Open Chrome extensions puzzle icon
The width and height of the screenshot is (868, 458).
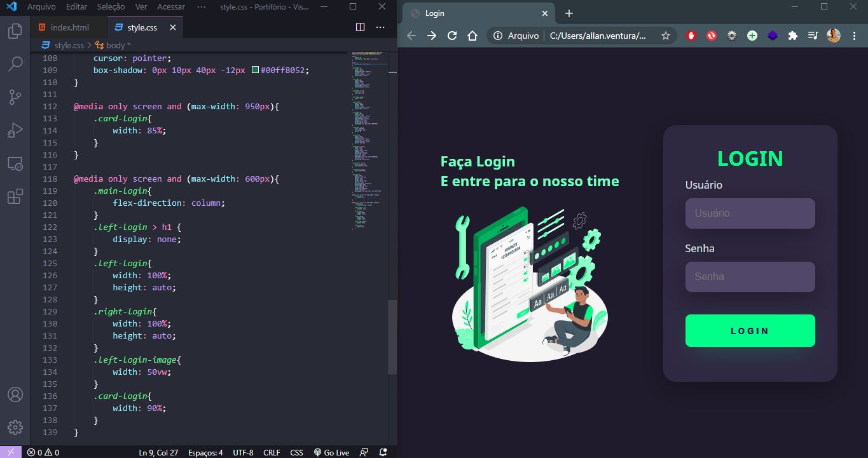click(792, 36)
